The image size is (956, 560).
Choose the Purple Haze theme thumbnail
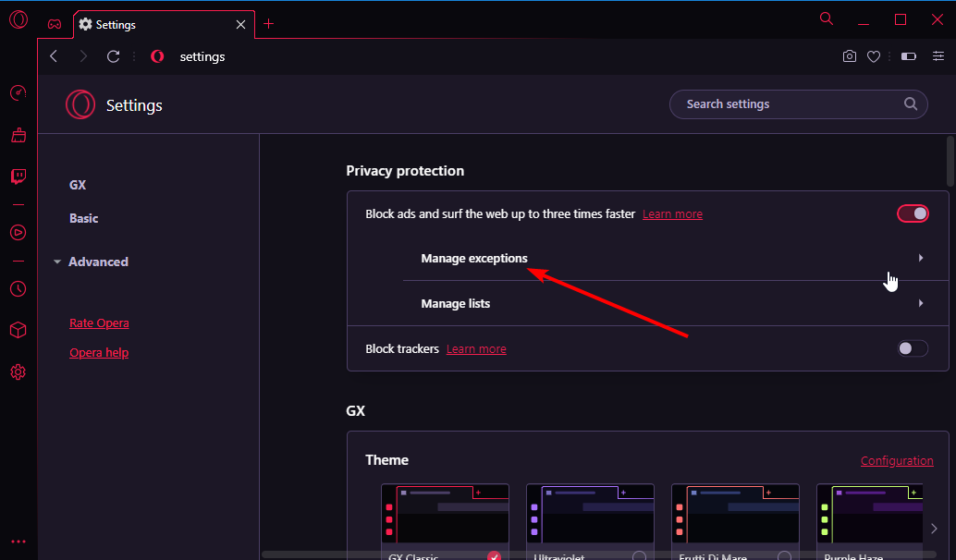pyautogui.click(x=869, y=514)
